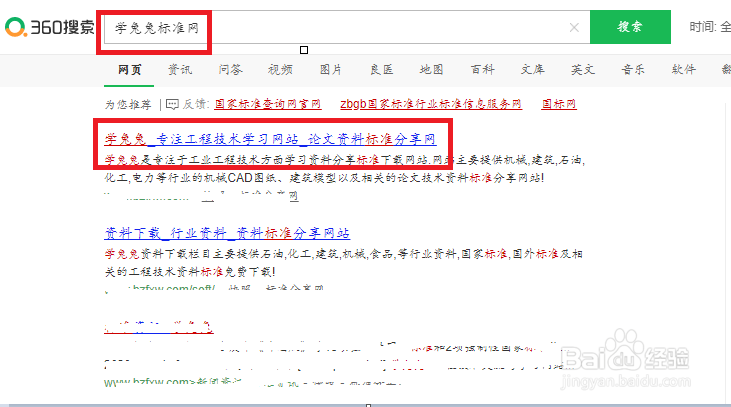Select the 英文 tab
This screenshot has height=407, width=731.
point(583,70)
